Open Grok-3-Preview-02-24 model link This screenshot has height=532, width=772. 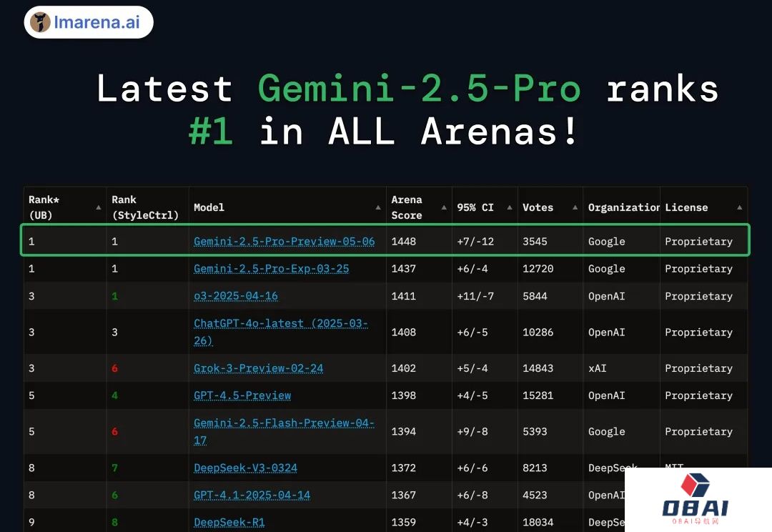259,368
